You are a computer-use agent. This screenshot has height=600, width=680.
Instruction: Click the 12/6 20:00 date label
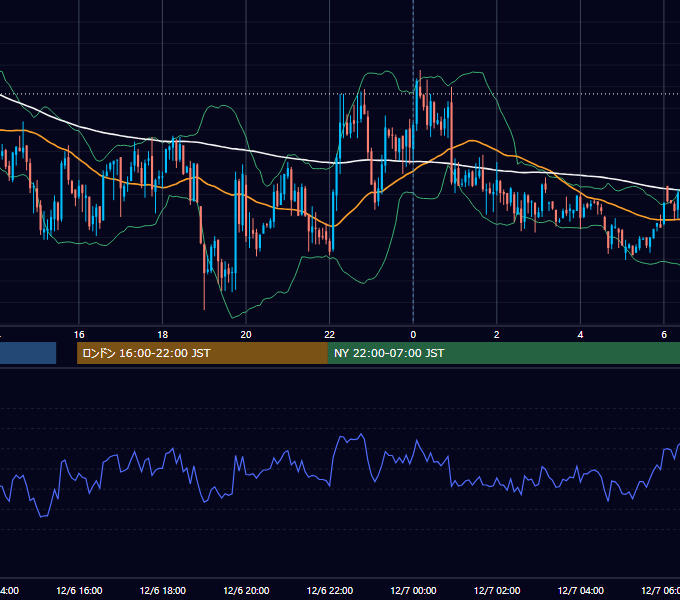pos(246,590)
